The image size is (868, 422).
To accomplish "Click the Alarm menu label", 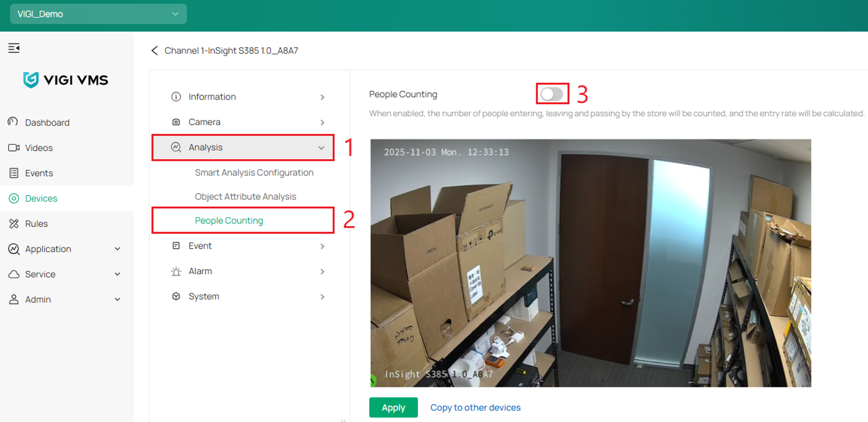I will tap(200, 271).
